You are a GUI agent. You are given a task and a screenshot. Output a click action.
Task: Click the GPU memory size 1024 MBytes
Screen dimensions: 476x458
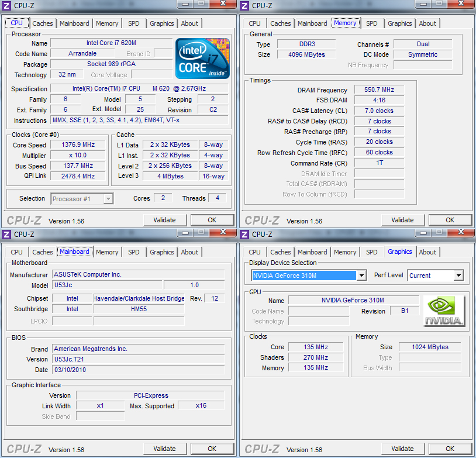pos(430,347)
